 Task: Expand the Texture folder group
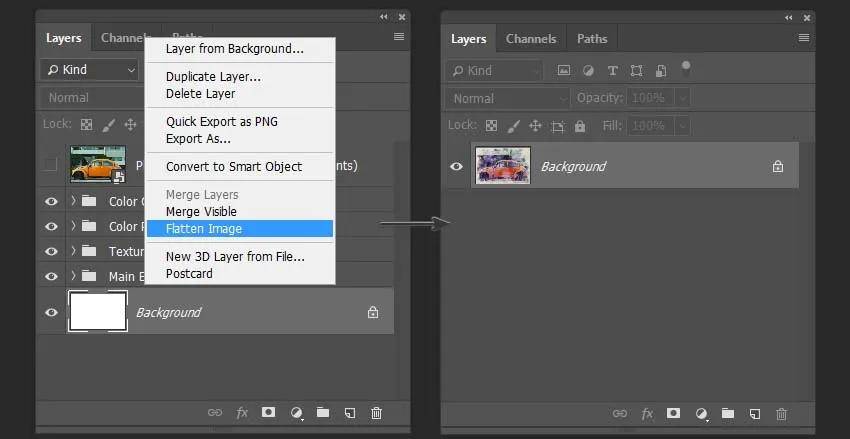pyautogui.click(x=73, y=251)
